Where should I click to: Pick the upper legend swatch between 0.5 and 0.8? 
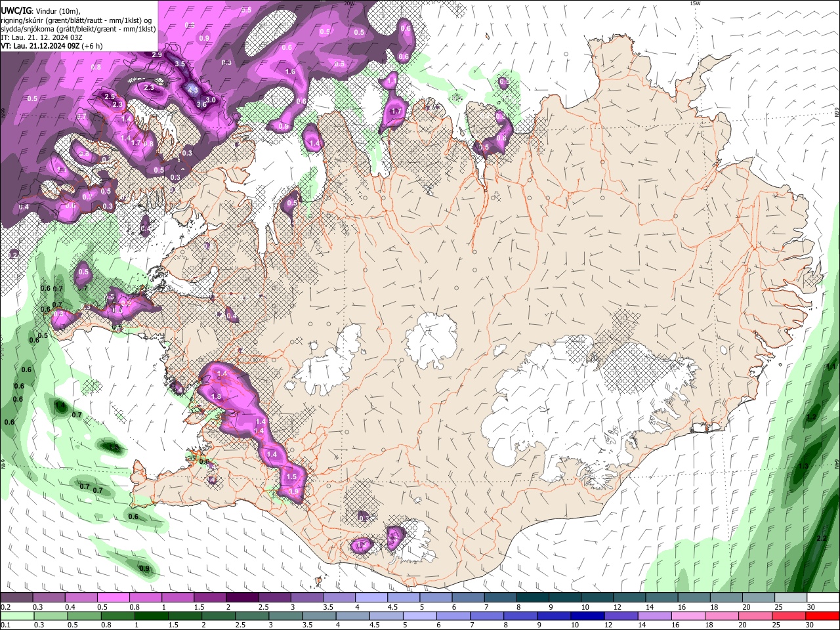point(113,597)
